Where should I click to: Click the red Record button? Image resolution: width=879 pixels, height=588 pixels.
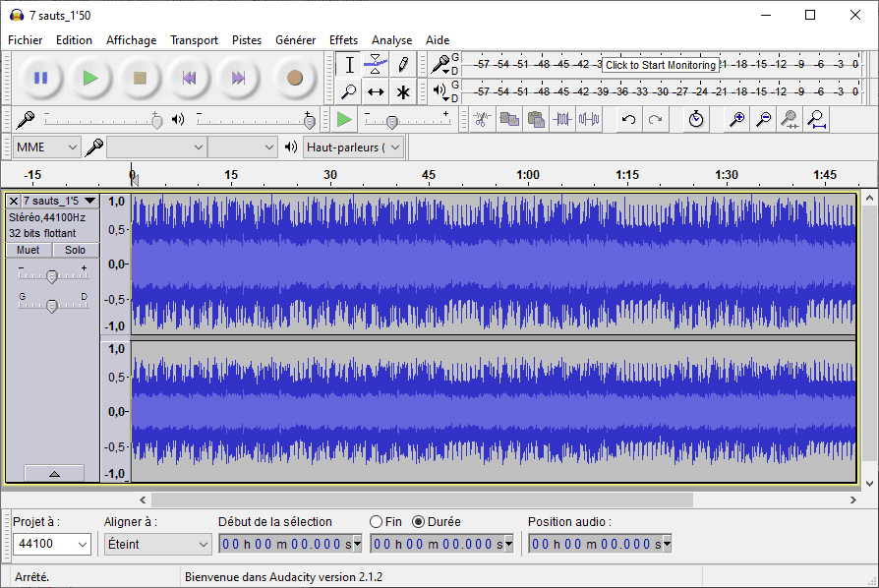click(294, 78)
